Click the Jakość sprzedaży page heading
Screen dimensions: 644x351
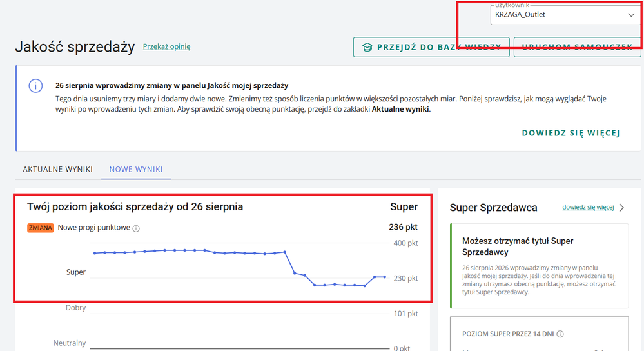coord(75,47)
